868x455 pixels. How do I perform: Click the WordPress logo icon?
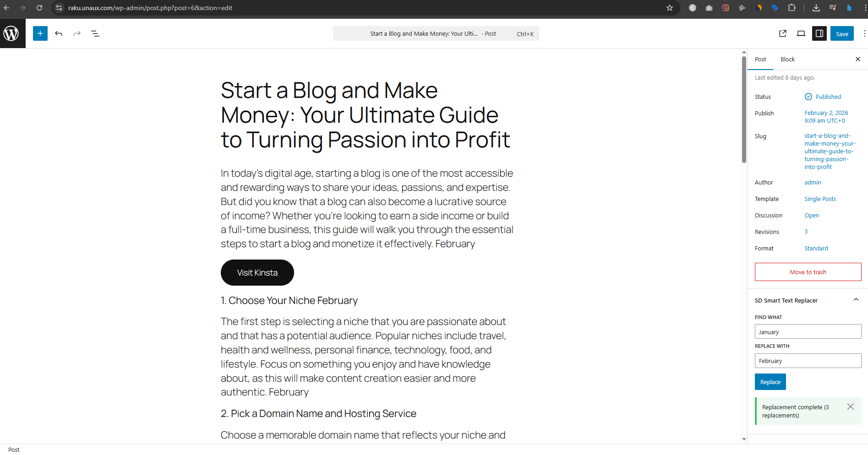click(11, 33)
